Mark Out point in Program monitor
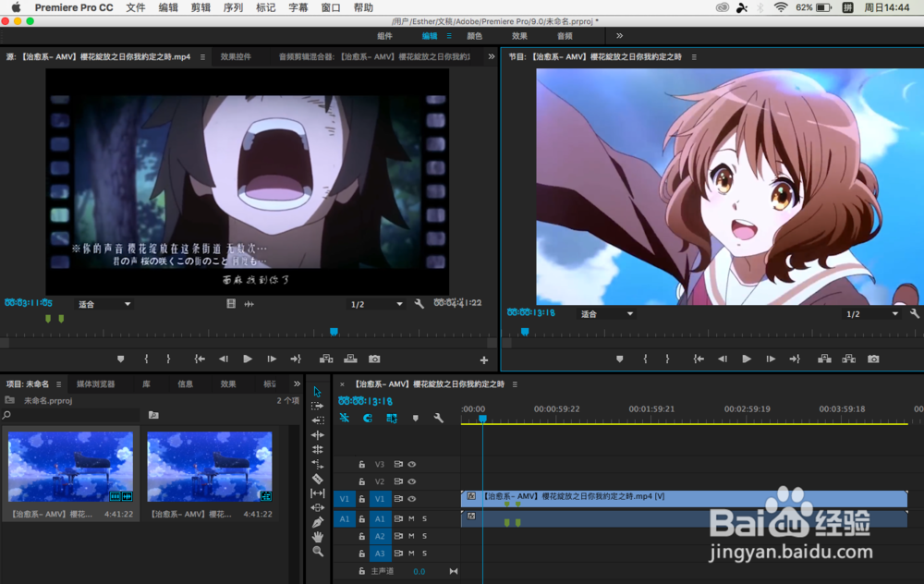Viewport: 924px width, 584px height. point(667,359)
